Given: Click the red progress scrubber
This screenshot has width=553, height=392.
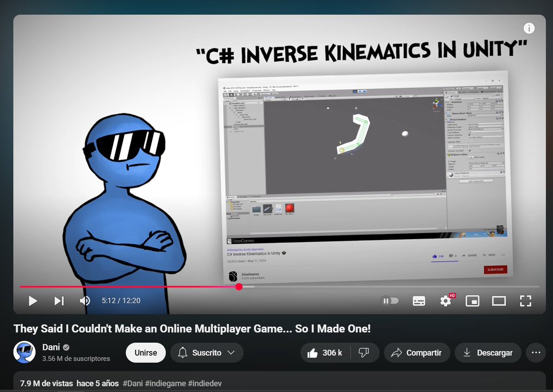Looking at the screenshot, I should 239,287.
